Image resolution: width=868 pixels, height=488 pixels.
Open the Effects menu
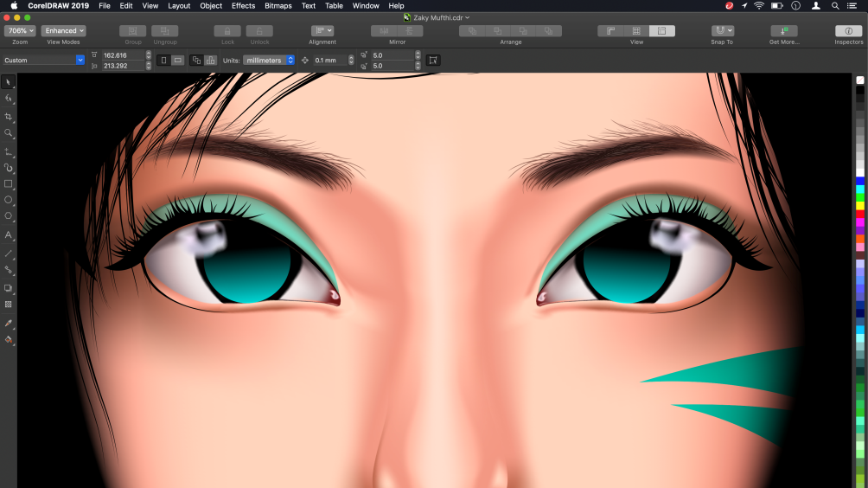243,6
